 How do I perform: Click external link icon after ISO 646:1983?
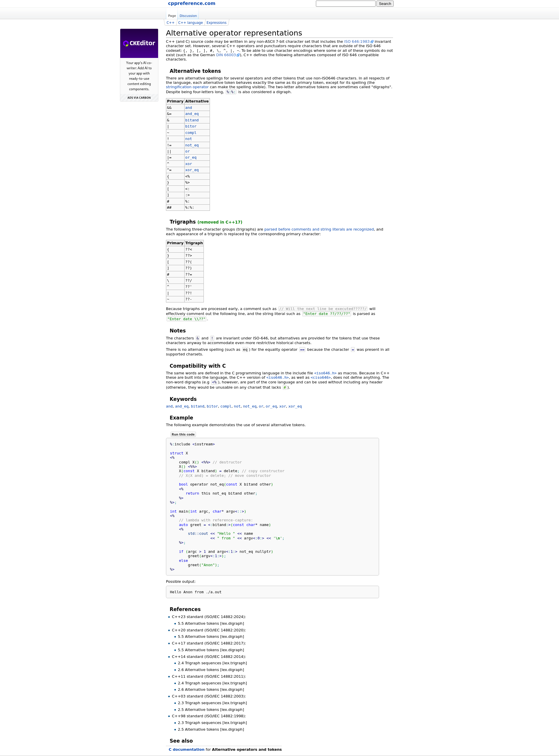click(x=372, y=42)
